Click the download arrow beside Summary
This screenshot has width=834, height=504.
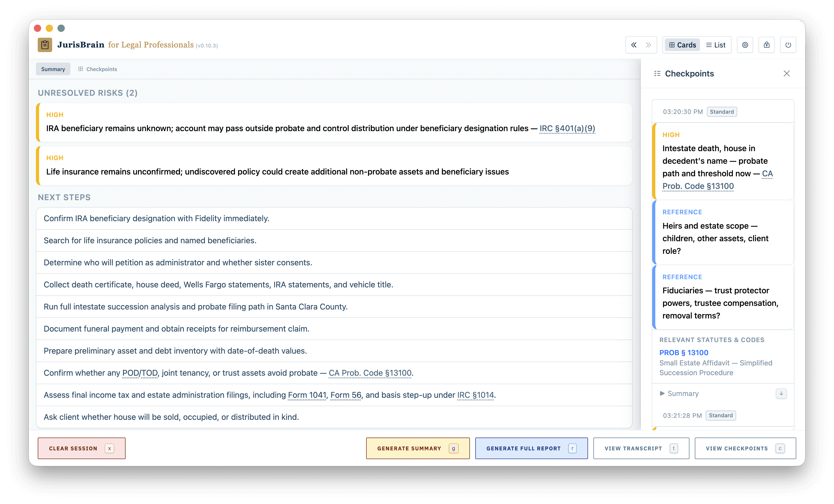coord(781,393)
